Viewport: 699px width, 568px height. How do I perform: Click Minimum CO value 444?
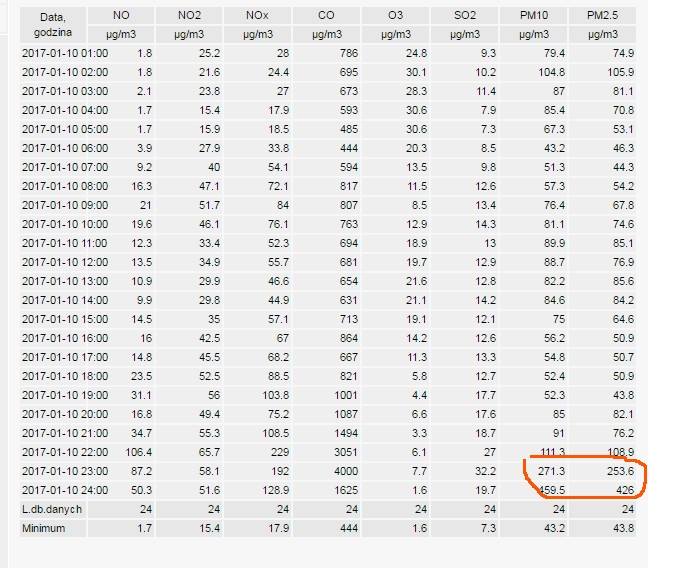point(349,528)
